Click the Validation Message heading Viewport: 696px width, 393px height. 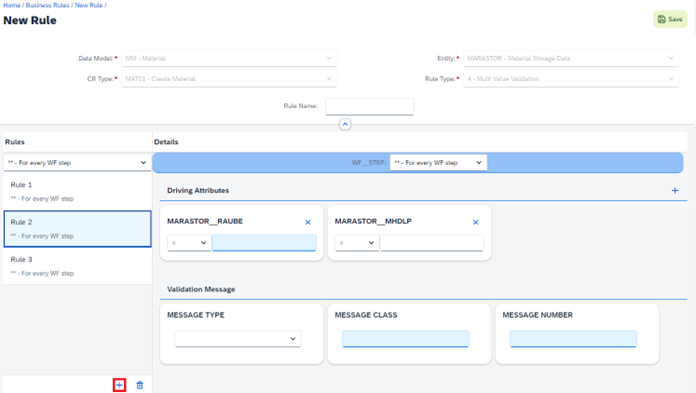201,290
